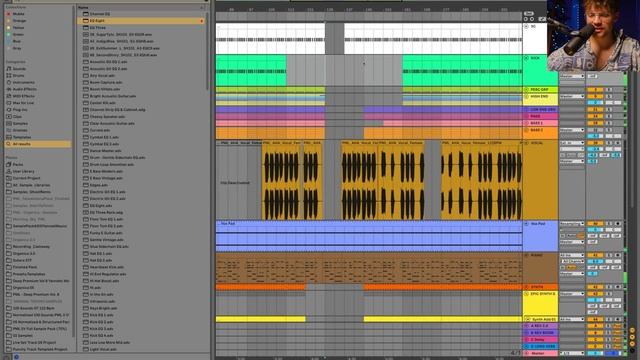The width and height of the screenshot is (640, 360).
Task: Open the Audio Effects category
Action: point(21,89)
